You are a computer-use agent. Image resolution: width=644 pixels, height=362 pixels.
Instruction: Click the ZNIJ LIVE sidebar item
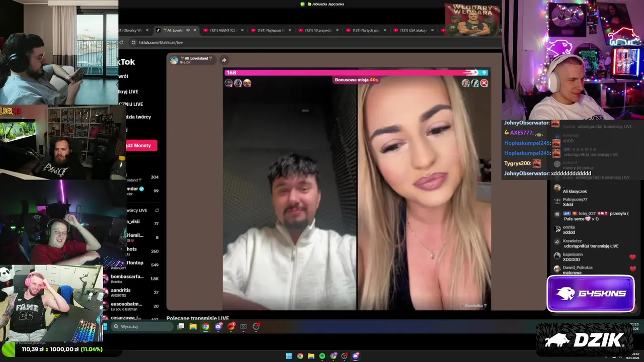point(131,104)
